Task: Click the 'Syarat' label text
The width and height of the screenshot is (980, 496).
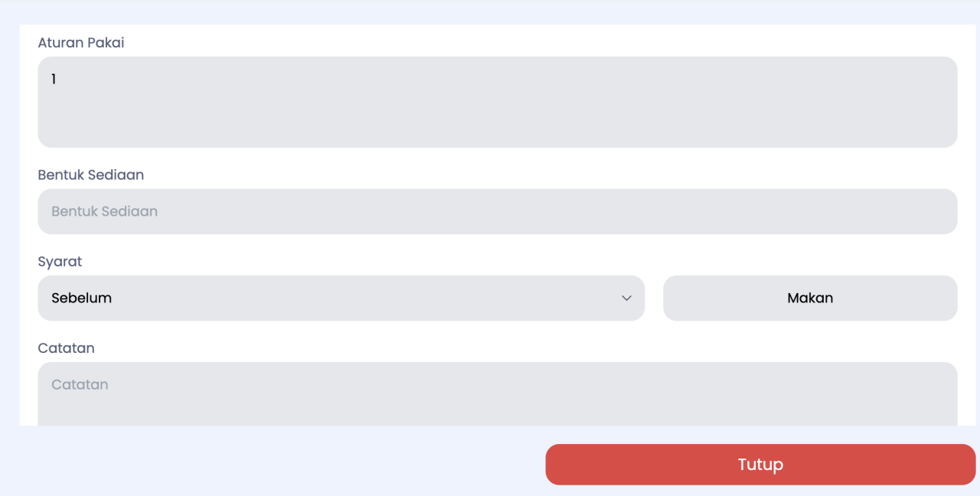Action: point(60,262)
